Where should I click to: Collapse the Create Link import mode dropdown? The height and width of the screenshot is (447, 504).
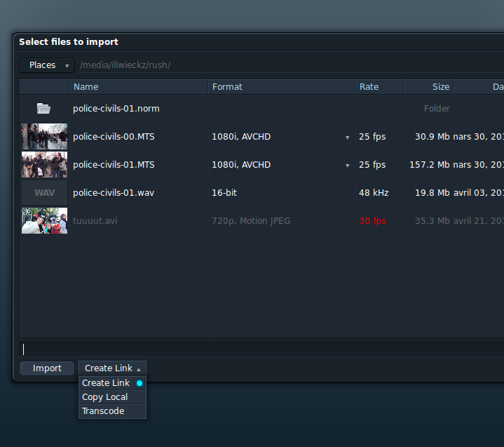[112, 368]
